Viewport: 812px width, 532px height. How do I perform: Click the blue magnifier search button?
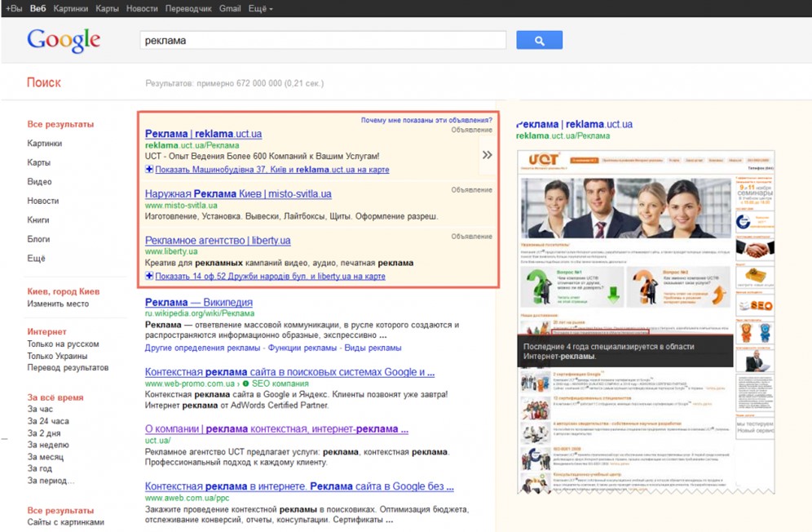point(539,40)
